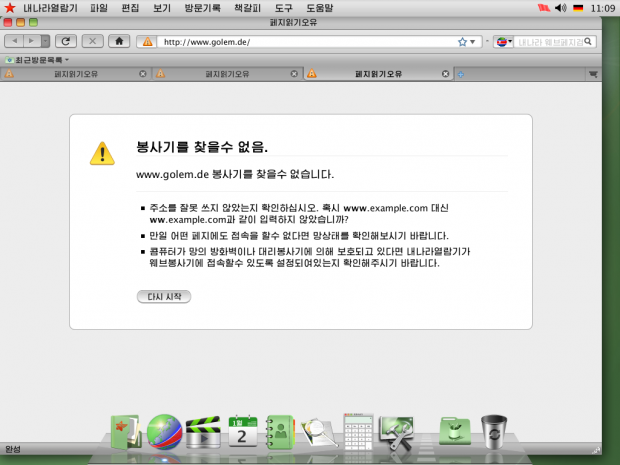This screenshot has width=620, height=465.
Task: Open the media player clapperboard icon
Action: point(203,432)
